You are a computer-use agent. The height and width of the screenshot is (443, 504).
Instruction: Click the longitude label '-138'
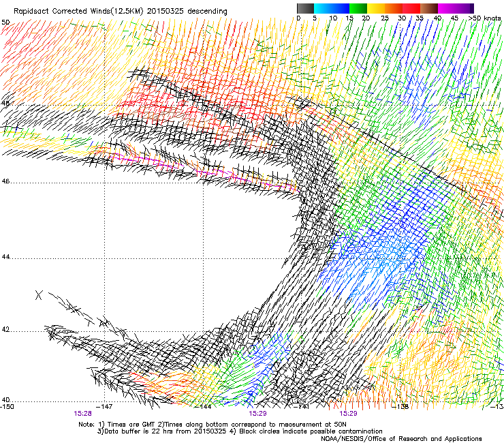[400, 406]
